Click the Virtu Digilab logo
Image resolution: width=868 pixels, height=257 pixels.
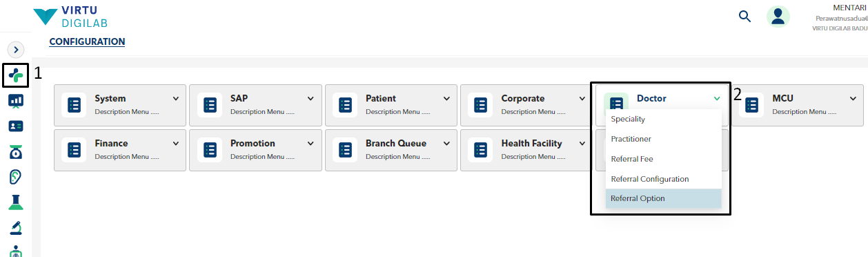pos(70,17)
